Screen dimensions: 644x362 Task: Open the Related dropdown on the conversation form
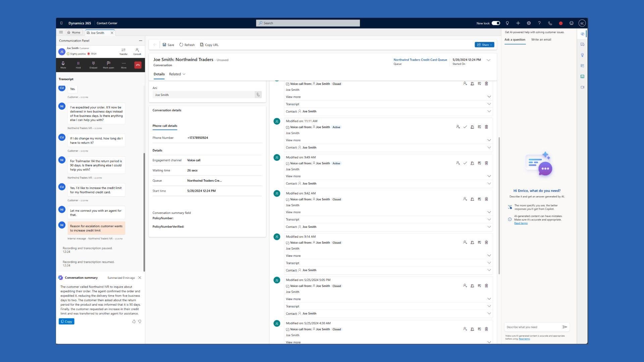pos(177,74)
